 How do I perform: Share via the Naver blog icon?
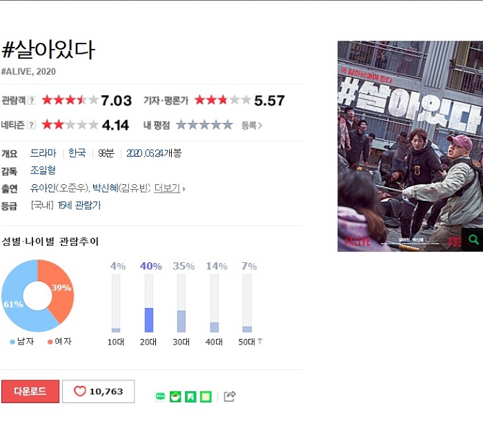(160, 396)
